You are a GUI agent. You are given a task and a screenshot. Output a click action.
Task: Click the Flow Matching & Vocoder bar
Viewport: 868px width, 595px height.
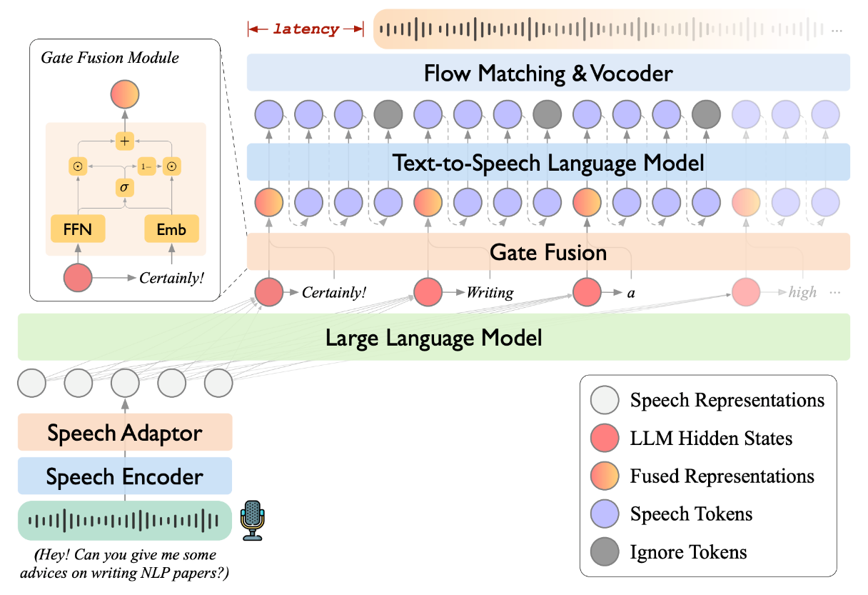tap(548, 73)
